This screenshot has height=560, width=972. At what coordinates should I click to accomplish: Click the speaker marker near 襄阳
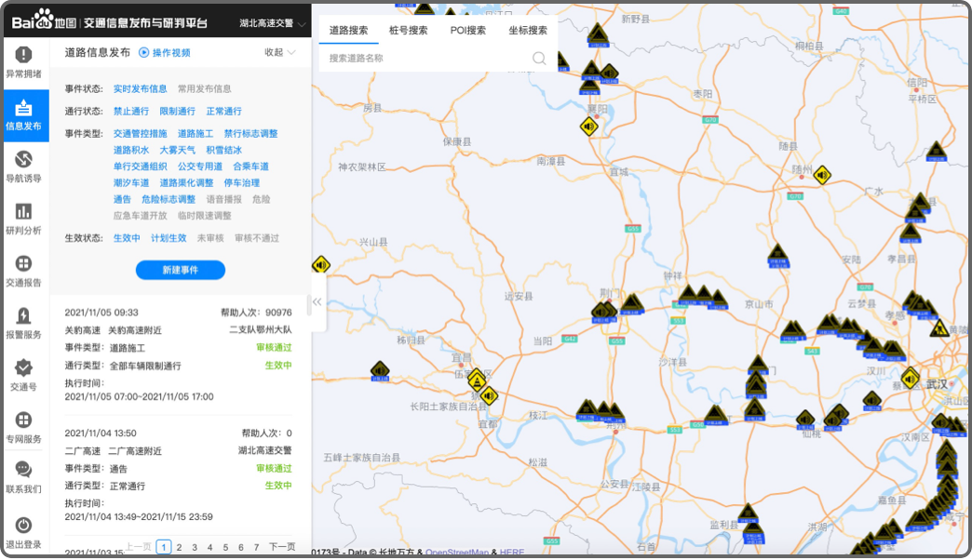[x=589, y=127]
